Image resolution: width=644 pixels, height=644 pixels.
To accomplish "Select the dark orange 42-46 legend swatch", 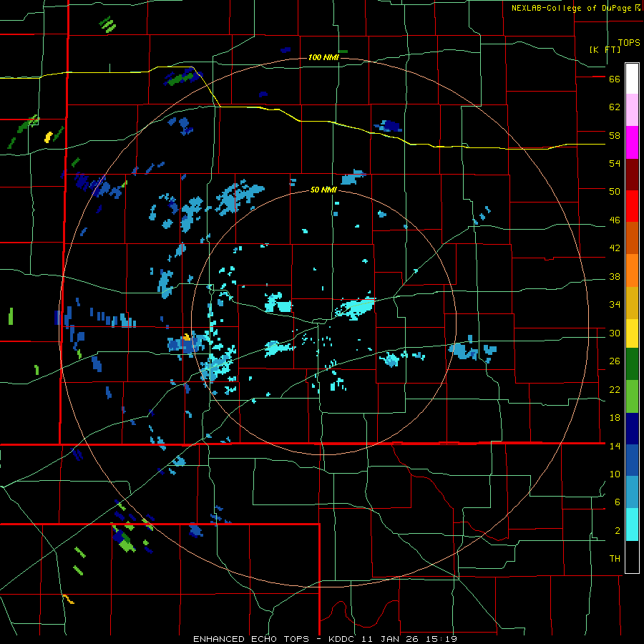I will click(632, 238).
